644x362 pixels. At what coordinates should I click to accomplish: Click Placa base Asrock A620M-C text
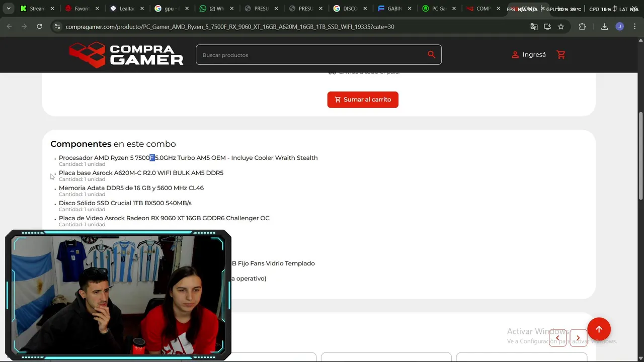[x=141, y=173]
